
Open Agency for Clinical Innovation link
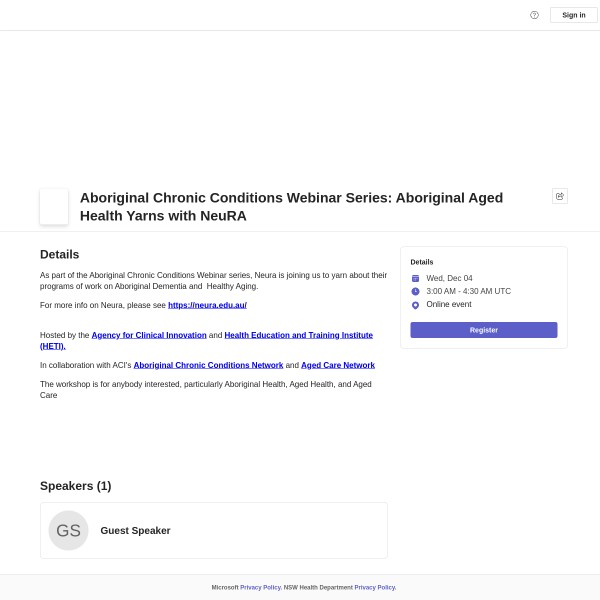pyautogui.click(x=149, y=335)
